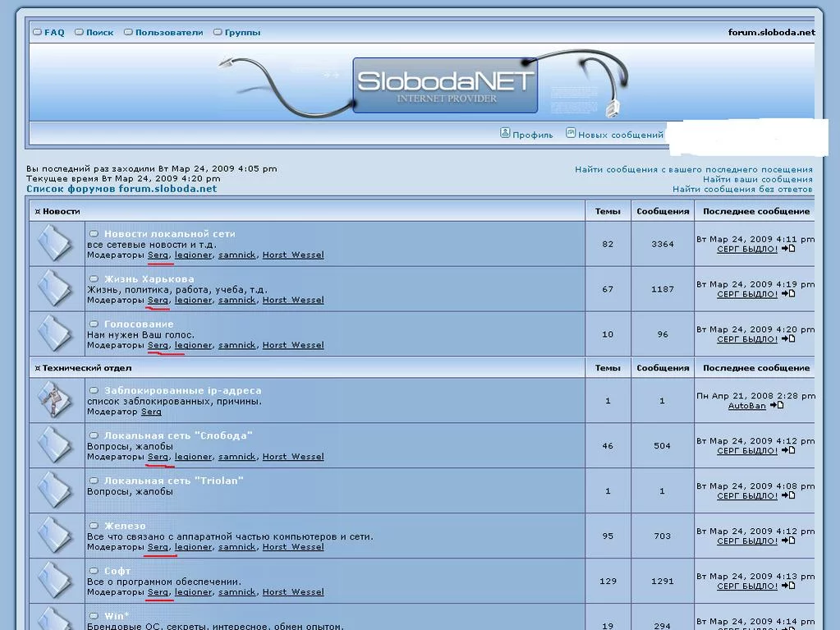The width and height of the screenshot is (840, 630).
Task: Click the locked folder icon for Заблокированные ip-адреса
Action: pyautogui.click(x=55, y=400)
